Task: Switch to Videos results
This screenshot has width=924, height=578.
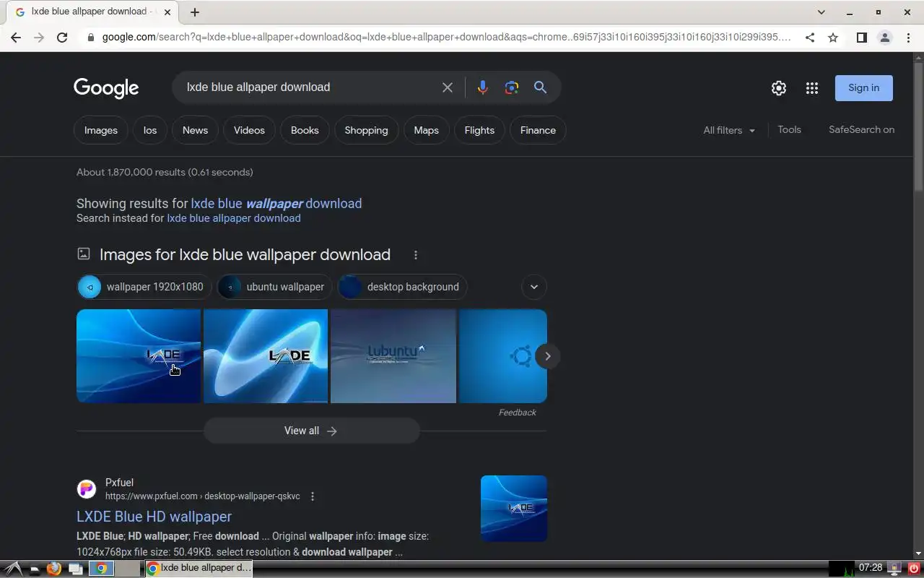Action: point(249,130)
